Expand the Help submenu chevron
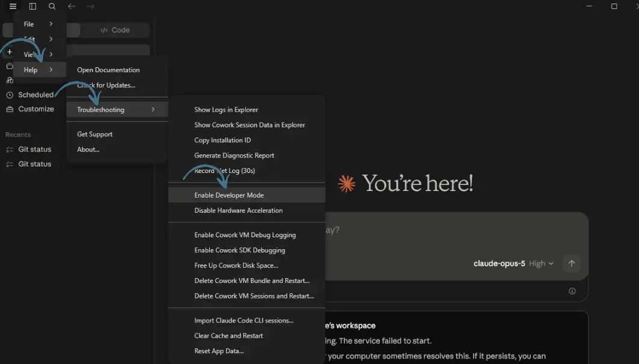The height and width of the screenshot is (364, 639). pyautogui.click(x=51, y=70)
